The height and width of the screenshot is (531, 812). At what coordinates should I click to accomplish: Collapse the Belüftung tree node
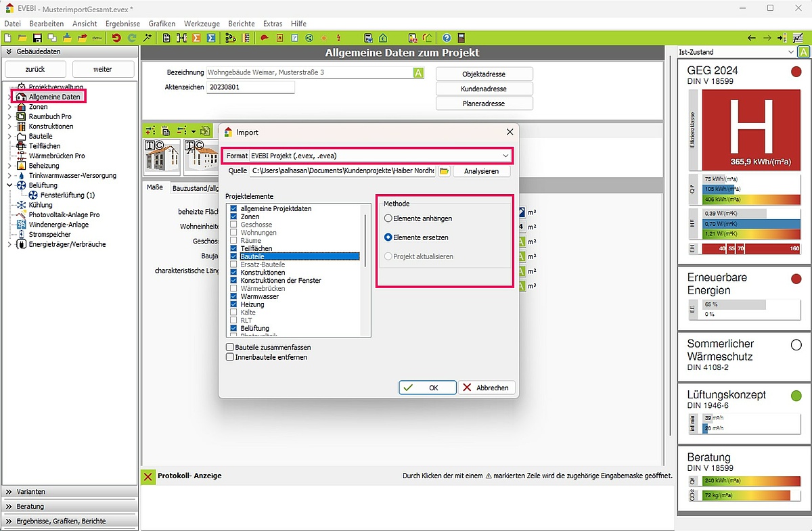9,185
